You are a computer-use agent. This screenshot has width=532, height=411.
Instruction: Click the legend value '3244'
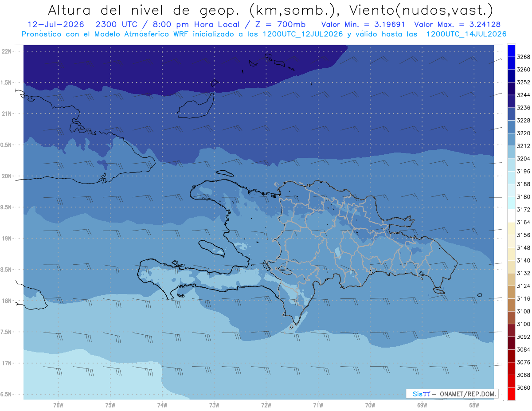(x=524, y=95)
